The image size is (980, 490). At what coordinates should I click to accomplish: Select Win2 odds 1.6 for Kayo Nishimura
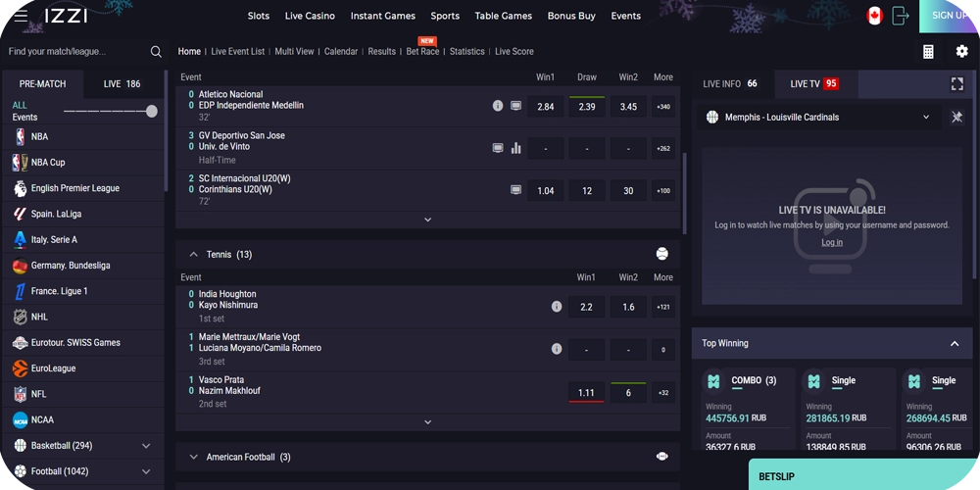(628, 307)
